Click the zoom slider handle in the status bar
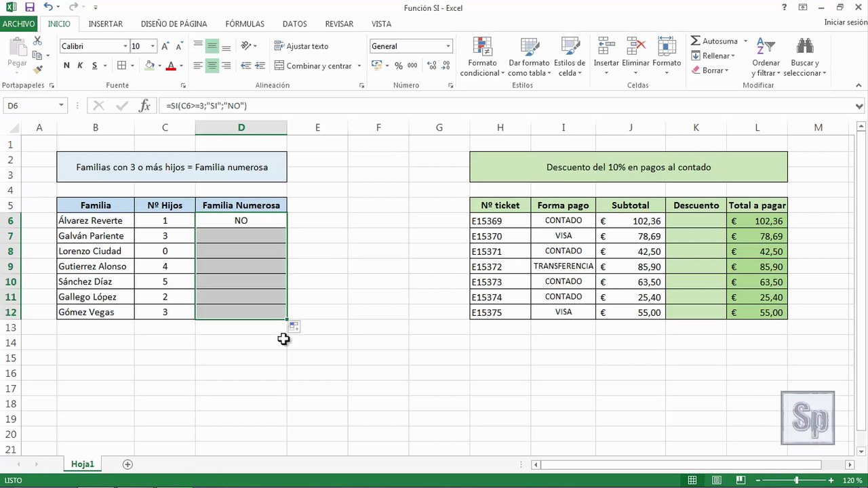The width and height of the screenshot is (868, 488). [x=796, y=481]
